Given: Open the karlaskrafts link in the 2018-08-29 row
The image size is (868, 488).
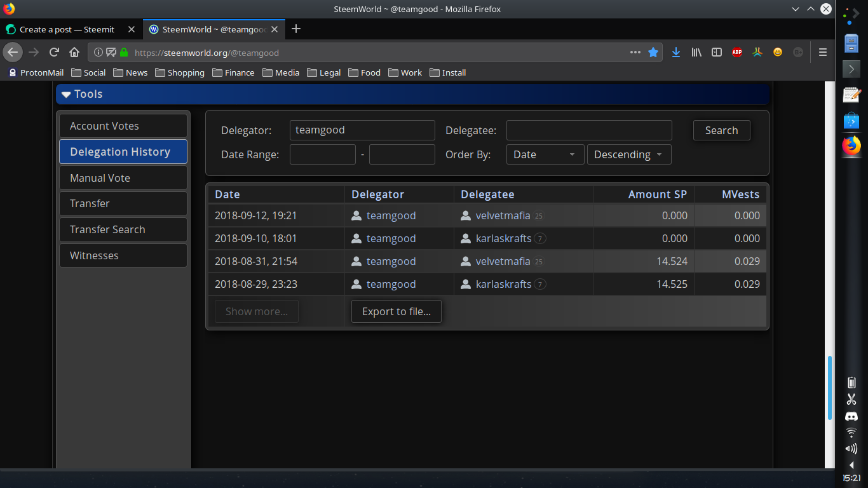Looking at the screenshot, I should click(x=504, y=284).
